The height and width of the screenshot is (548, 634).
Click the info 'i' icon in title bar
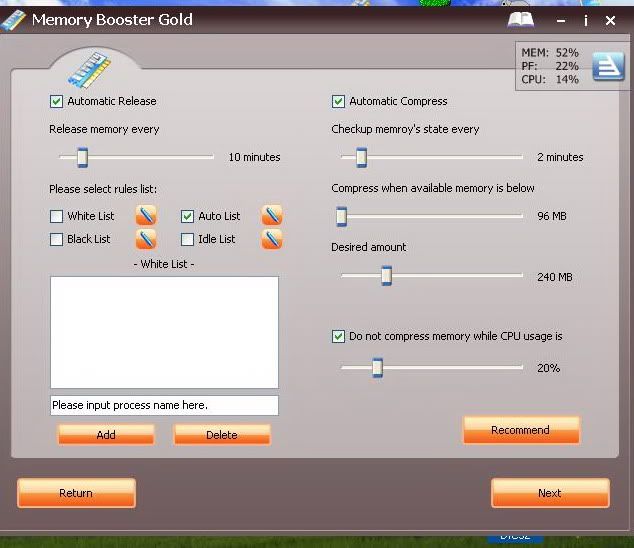[585, 21]
